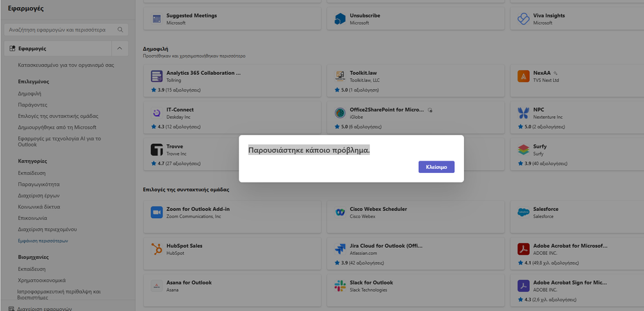Select Εκπαίδευση under Κατηγορίες

pyautogui.click(x=32, y=173)
